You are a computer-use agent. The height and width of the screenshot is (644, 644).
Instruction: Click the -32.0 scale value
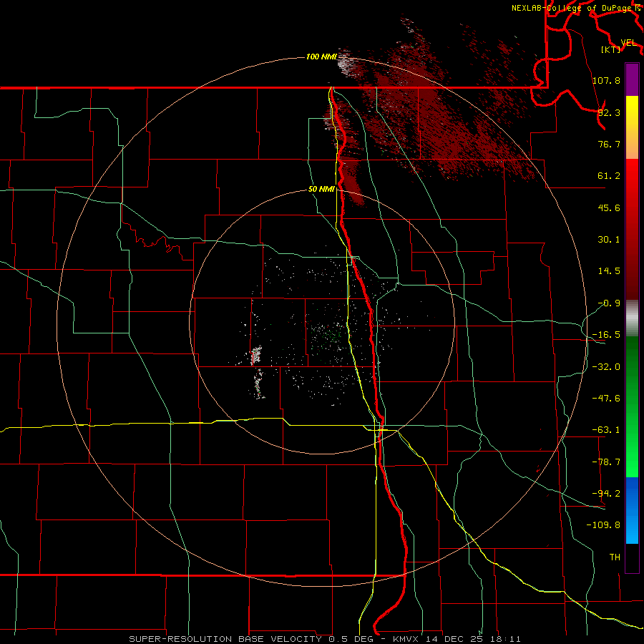tap(606, 367)
